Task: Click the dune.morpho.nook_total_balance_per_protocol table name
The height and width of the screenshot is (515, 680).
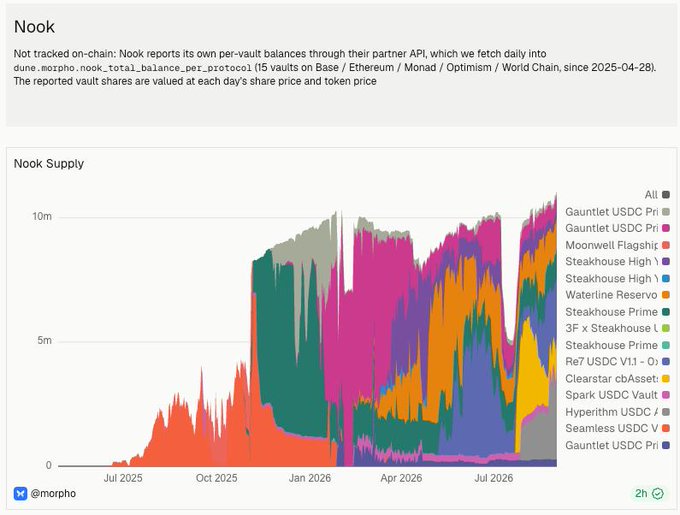Action: (x=133, y=68)
